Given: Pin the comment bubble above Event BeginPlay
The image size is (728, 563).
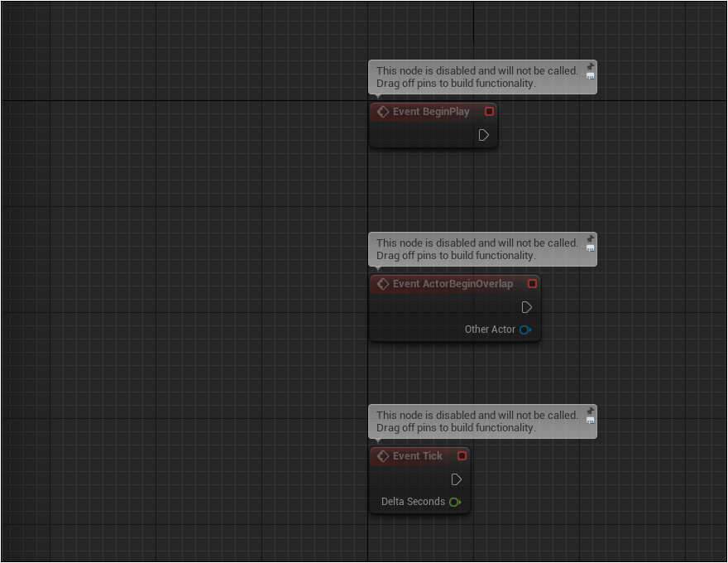Looking at the screenshot, I should click(x=590, y=66).
